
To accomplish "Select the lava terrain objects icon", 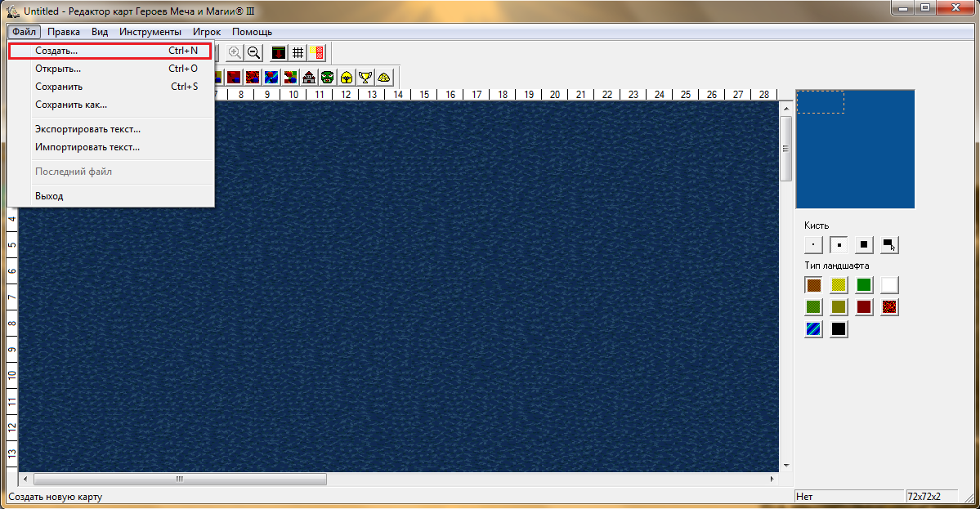I will [253, 78].
